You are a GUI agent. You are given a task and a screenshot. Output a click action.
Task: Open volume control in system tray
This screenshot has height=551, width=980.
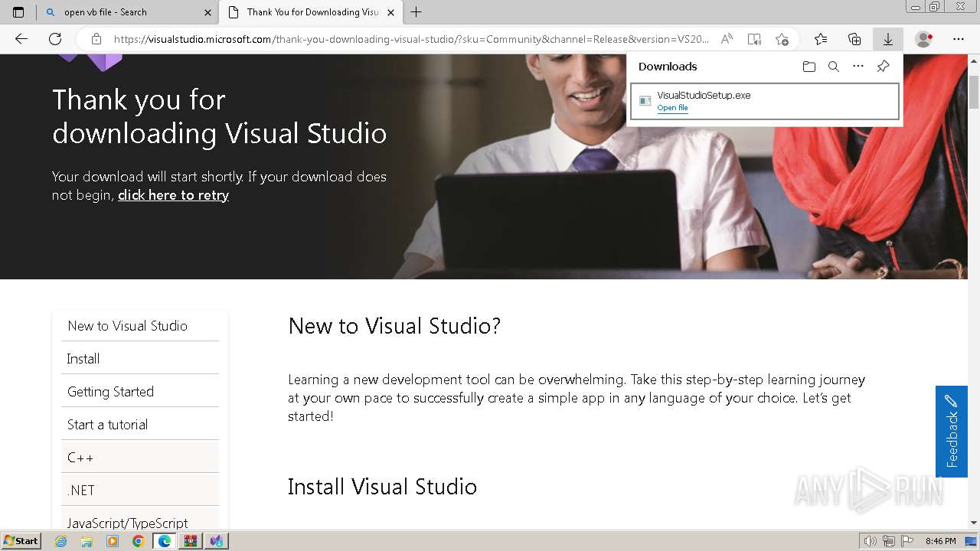point(870,541)
